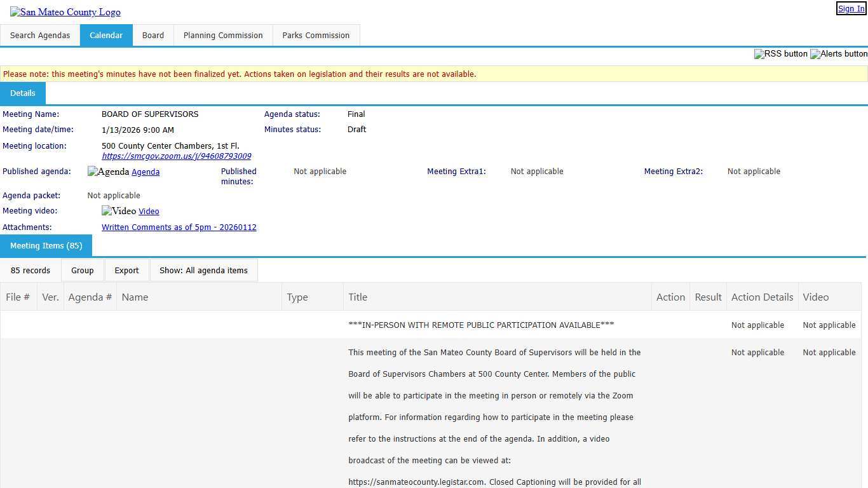The image size is (868, 488).
Task: Open the published Agenda link
Action: (146, 172)
